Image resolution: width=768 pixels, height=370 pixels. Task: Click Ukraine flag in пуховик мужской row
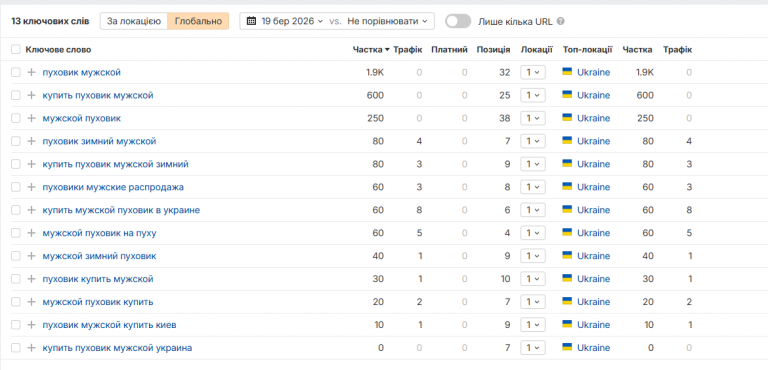point(567,72)
